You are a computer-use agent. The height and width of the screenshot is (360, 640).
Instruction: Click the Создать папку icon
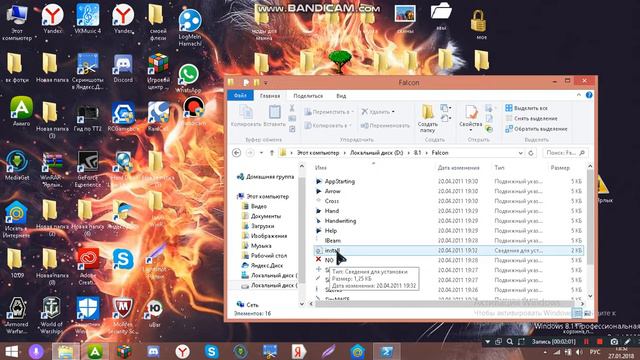[x=427, y=118]
